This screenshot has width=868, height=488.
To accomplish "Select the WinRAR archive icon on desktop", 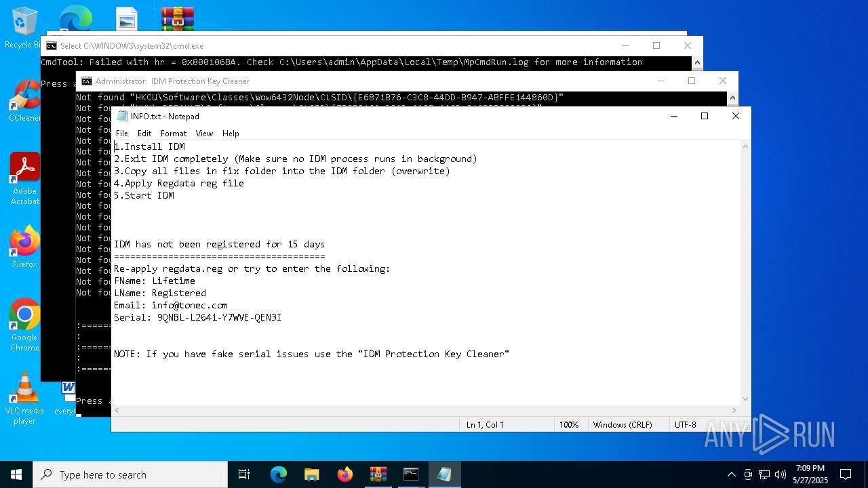I will click(178, 19).
